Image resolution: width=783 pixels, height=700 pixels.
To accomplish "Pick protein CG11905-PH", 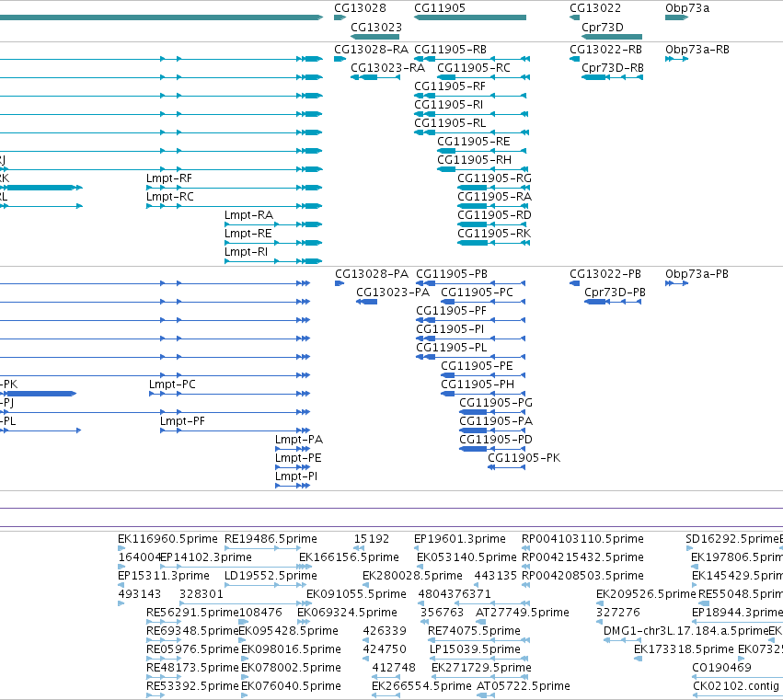I will [478, 384].
